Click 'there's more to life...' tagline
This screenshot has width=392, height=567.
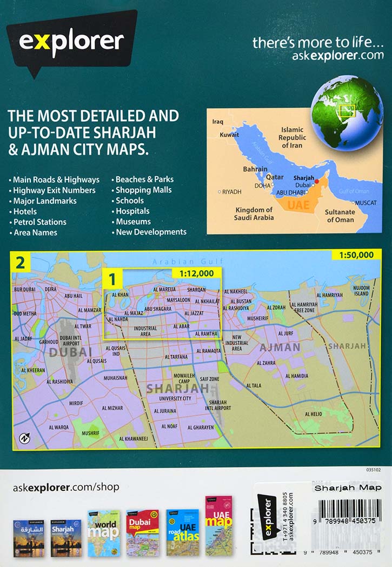(318, 43)
